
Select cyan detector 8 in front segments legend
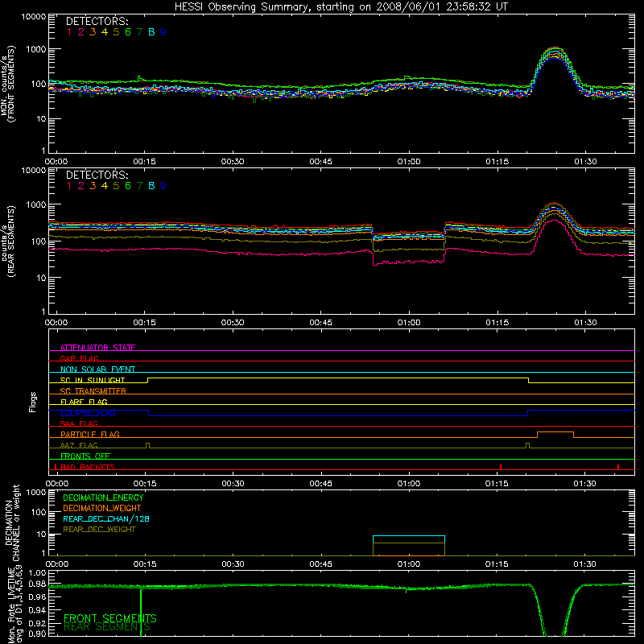[x=151, y=32]
